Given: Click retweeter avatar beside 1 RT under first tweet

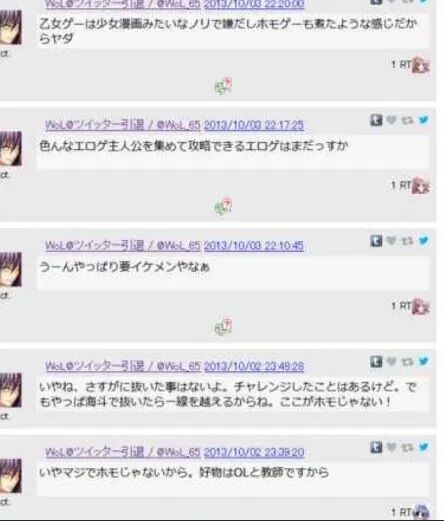Looking at the screenshot, I should (x=421, y=65).
